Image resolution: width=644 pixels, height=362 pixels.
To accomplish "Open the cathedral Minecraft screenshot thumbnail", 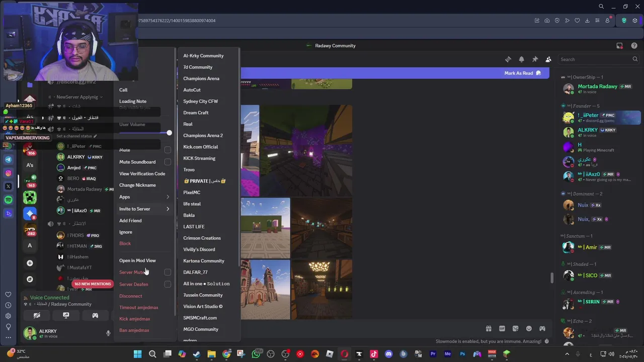I will (265, 289).
